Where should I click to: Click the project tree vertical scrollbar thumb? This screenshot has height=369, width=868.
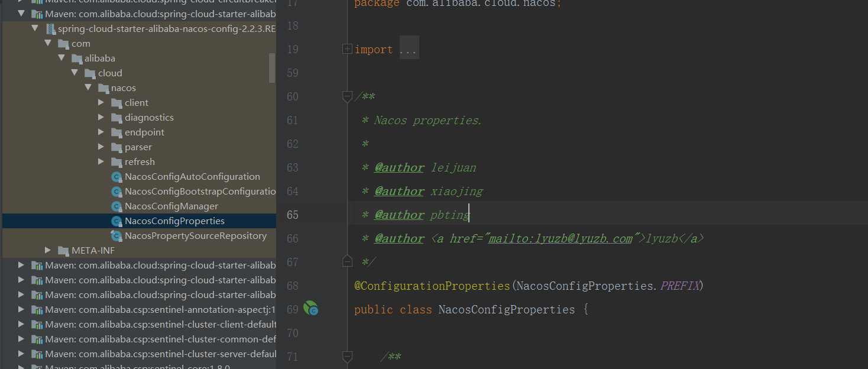click(272, 67)
